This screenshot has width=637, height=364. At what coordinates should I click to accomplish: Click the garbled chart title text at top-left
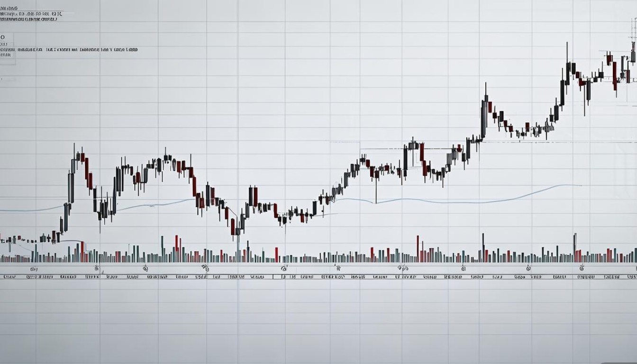click(28, 15)
